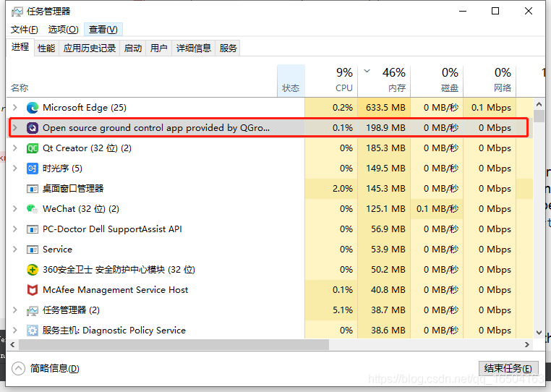Viewport: 551px width, 392px height.
Task: Minimize the Task Manager window
Action: point(463,12)
